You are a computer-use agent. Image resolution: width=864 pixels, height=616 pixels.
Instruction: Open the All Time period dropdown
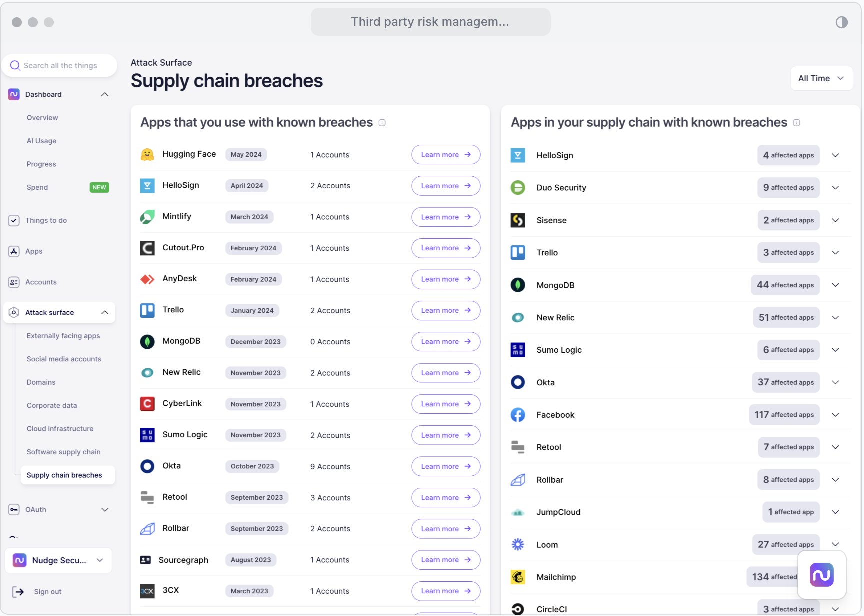821,78
